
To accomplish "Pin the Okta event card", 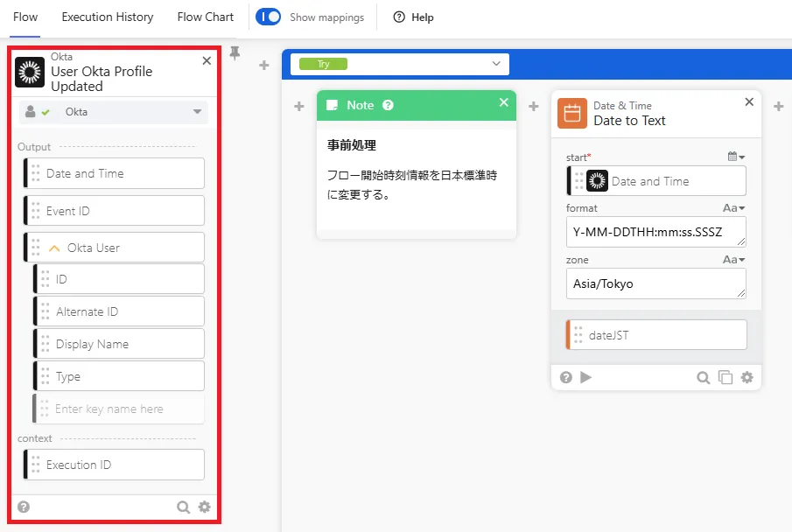I will 235,53.
